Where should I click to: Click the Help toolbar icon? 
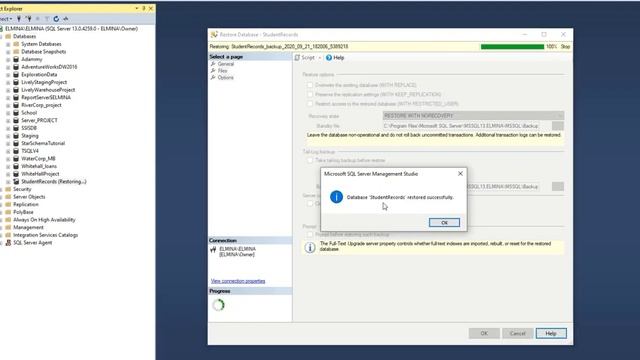329,58
